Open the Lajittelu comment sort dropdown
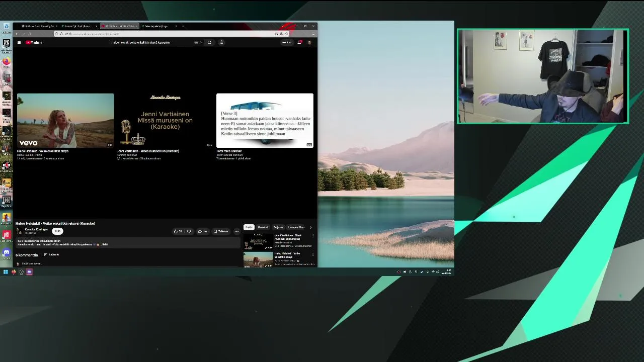The width and height of the screenshot is (644, 362). [51, 254]
